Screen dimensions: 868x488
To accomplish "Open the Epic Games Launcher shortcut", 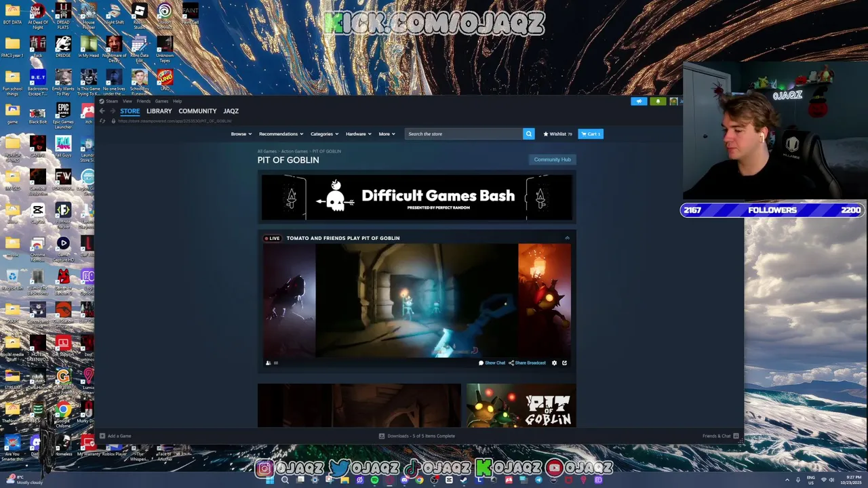I will (x=63, y=117).
